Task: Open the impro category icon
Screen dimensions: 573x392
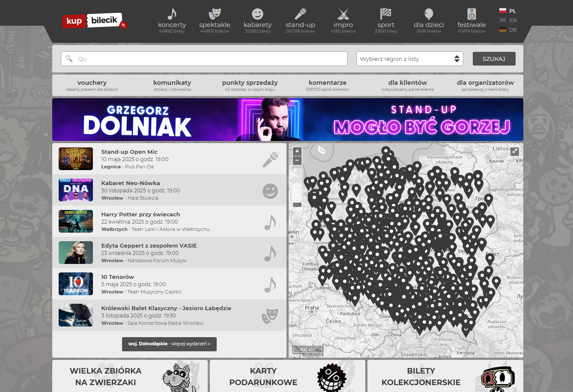Action: click(343, 14)
